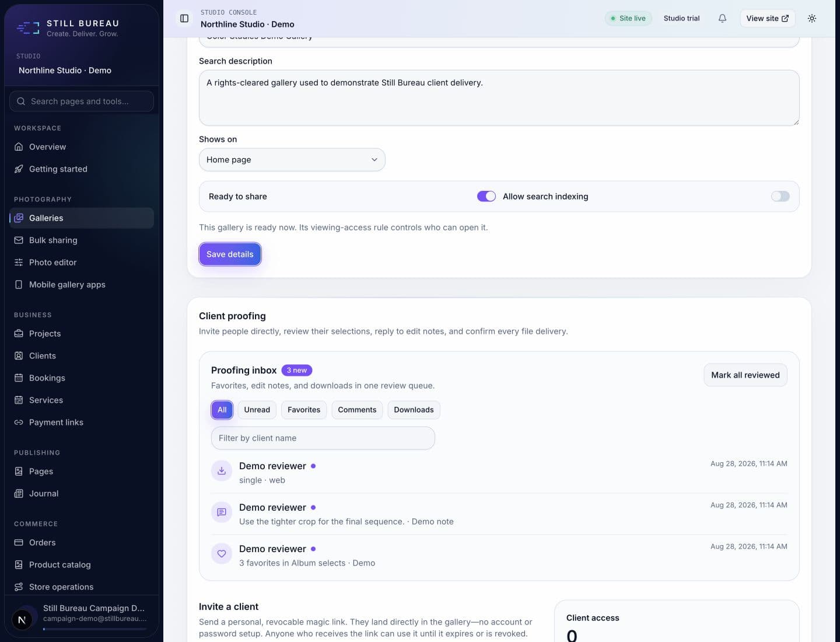Screen dimensions: 840x642
Task: Click the heart icon on favorites entry
Action: pyautogui.click(x=222, y=554)
